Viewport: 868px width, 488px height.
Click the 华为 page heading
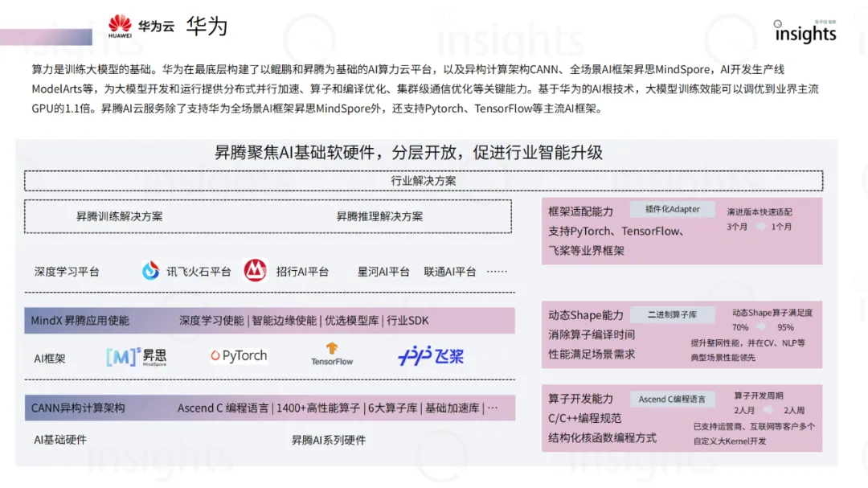pos(207,26)
